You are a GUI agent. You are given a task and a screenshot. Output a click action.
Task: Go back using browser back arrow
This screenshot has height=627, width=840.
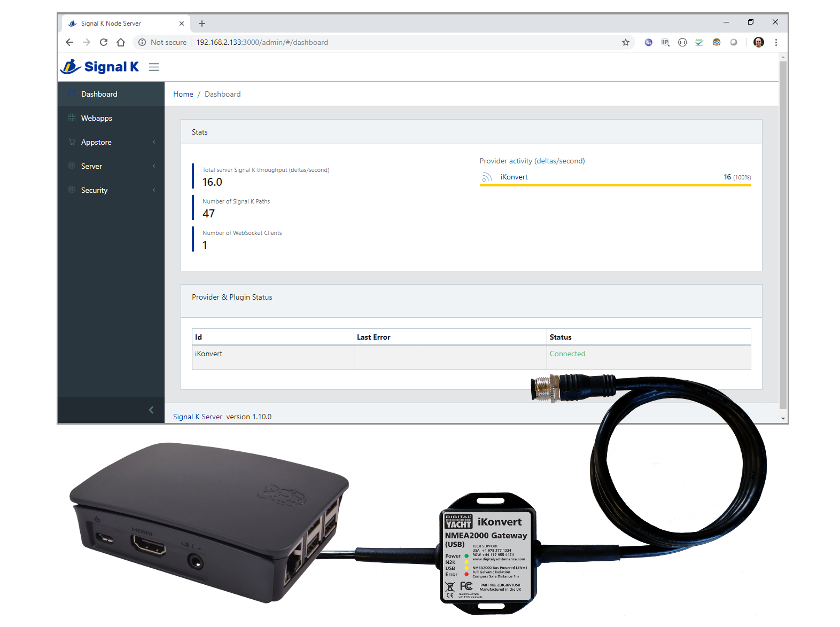click(69, 42)
